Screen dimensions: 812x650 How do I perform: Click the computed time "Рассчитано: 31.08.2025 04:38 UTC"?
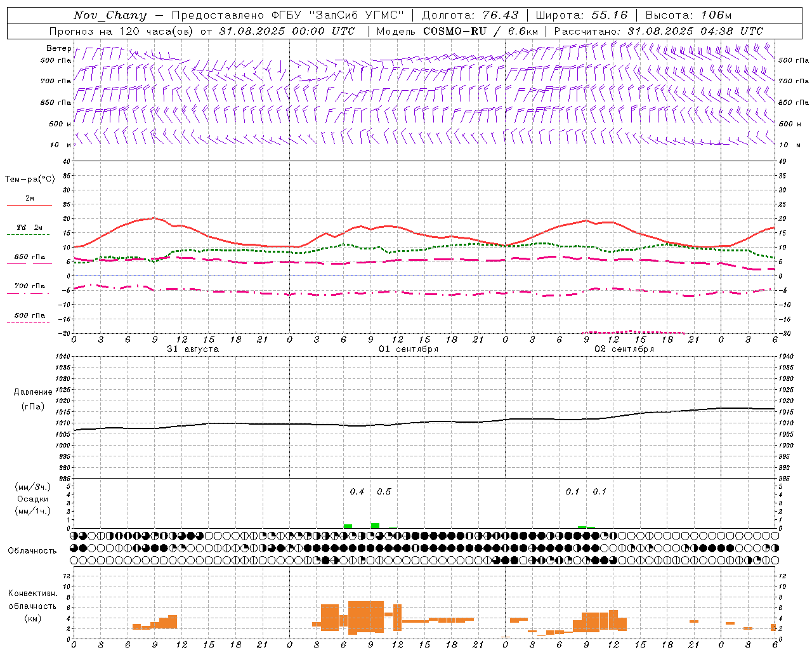click(658, 31)
